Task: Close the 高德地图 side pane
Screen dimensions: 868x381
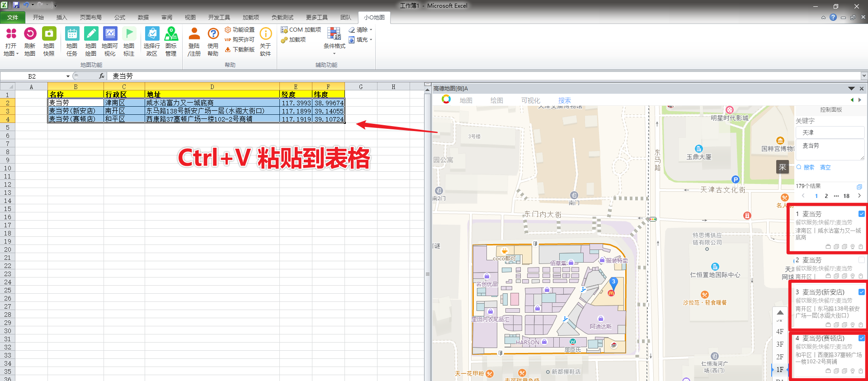Action: (x=862, y=89)
